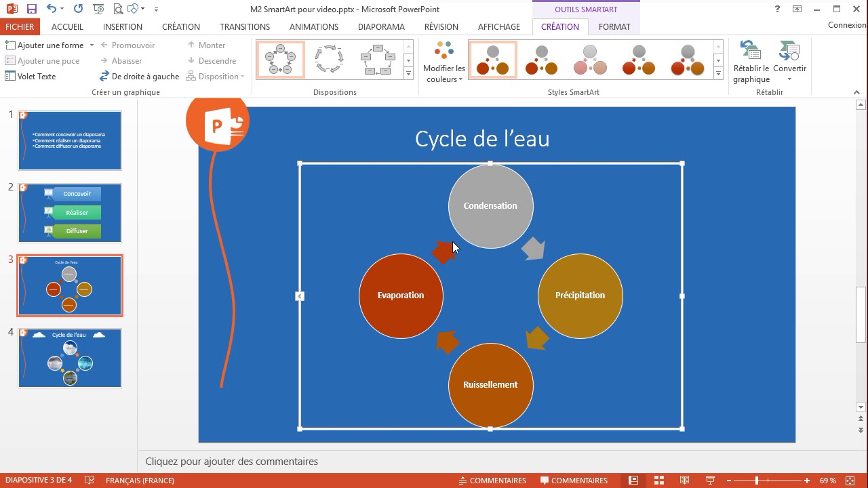
Task: Expand the Dispositions gallery More arrow
Action: pos(408,73)
